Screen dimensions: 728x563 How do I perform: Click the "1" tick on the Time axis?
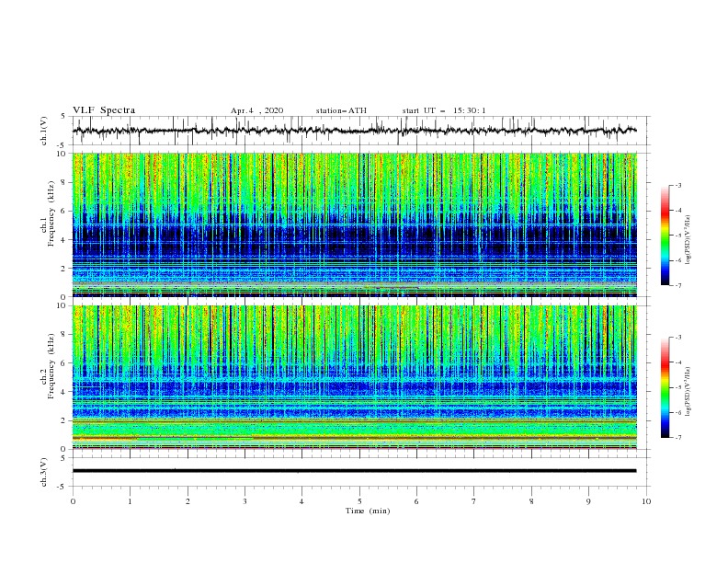(x=130, y=501)
